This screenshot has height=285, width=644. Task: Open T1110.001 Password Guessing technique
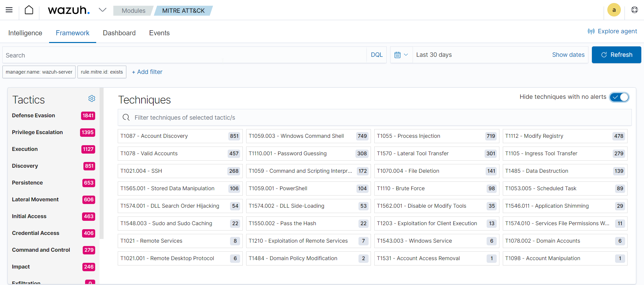pos(308,154)
